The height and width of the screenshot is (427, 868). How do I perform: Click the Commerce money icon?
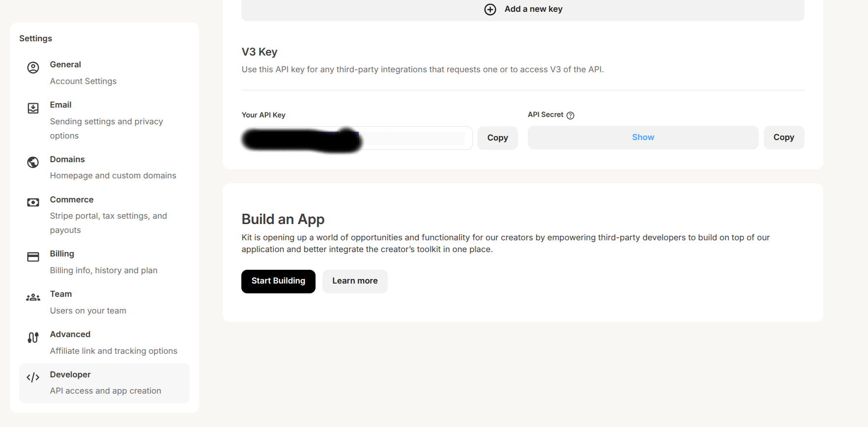tap(33, 202)
